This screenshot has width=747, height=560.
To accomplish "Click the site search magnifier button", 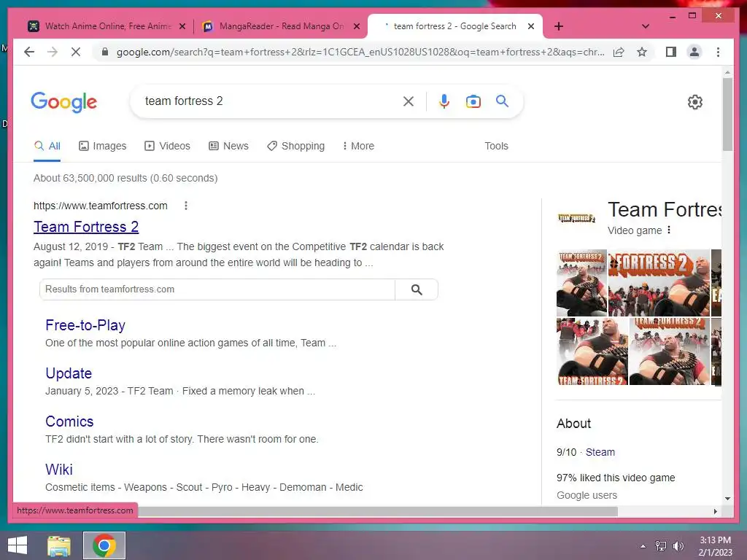I will tap(417, 289).
